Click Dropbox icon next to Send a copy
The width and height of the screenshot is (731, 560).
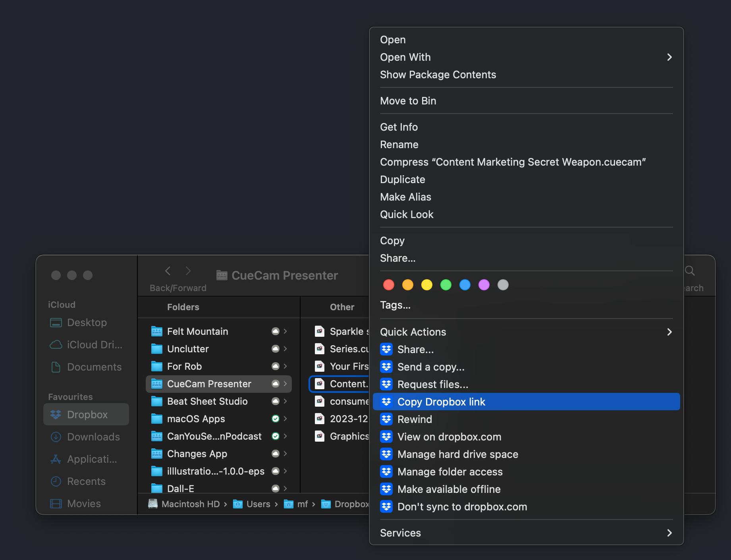tap(386, 367)
